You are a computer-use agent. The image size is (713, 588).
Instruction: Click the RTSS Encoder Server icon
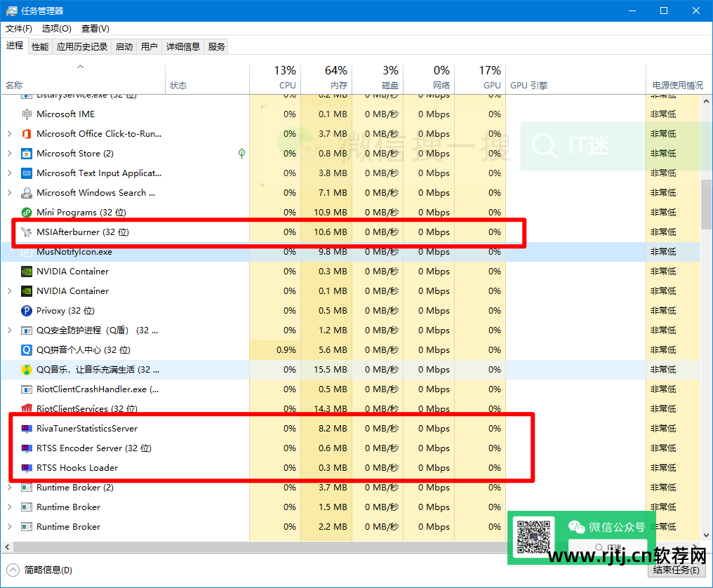click(27, 448)
